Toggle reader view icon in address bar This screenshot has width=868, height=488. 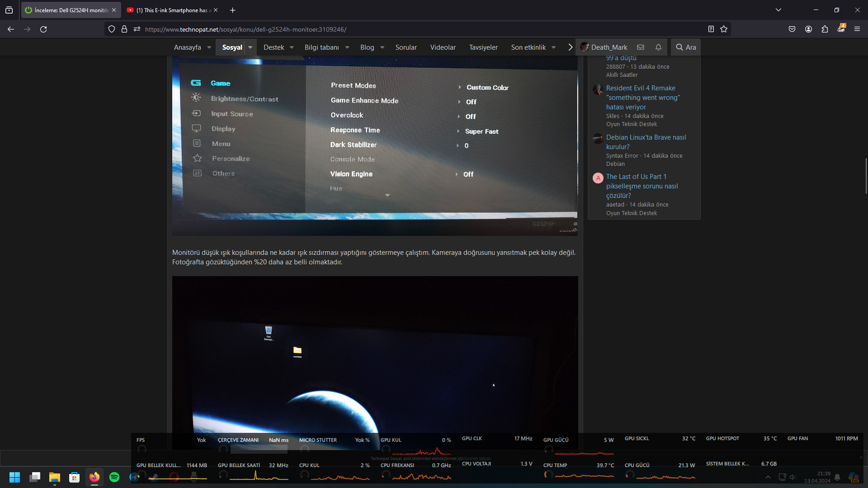(711, 29)
